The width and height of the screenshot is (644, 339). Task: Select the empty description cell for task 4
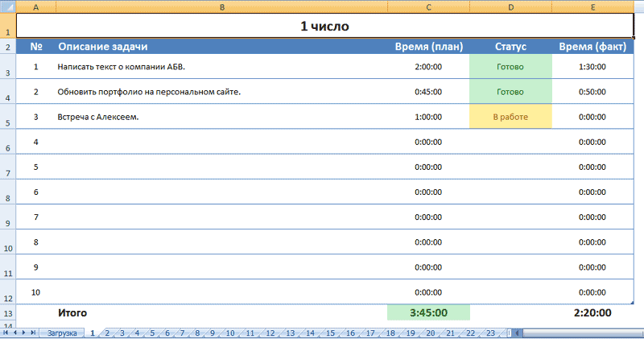(221, 142)
